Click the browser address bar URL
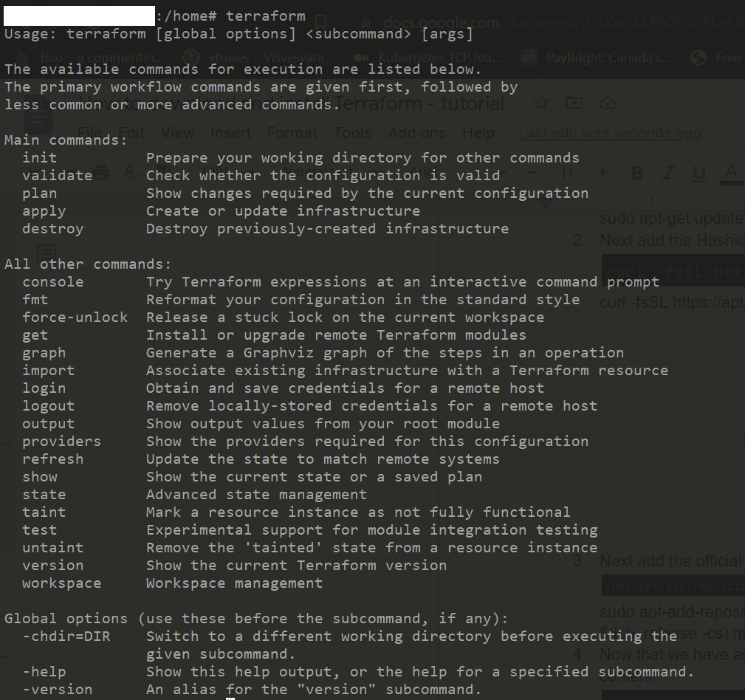This screenshot has height=700, width=745. tap(517, 22)
